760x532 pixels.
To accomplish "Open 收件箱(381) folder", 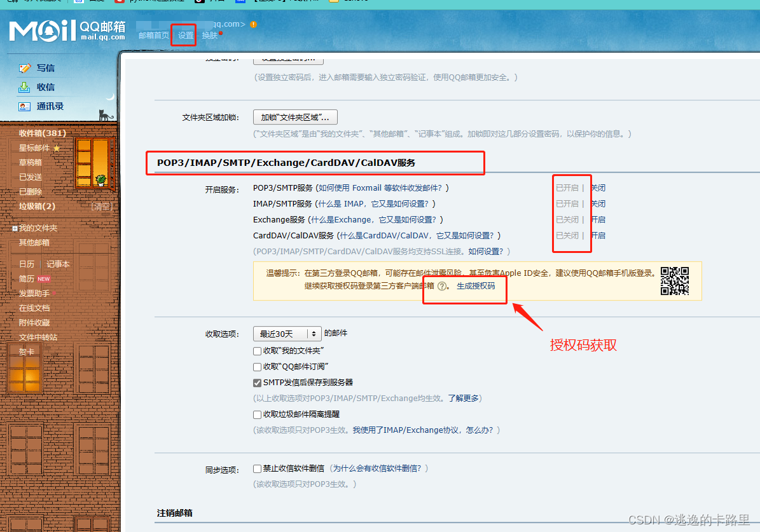I will pos(42,133).
